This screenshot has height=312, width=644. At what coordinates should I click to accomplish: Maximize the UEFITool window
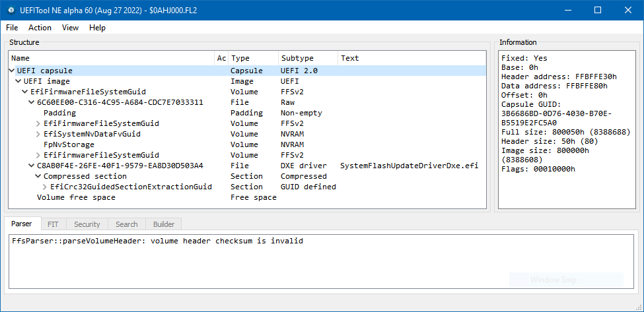pos(598,11)
